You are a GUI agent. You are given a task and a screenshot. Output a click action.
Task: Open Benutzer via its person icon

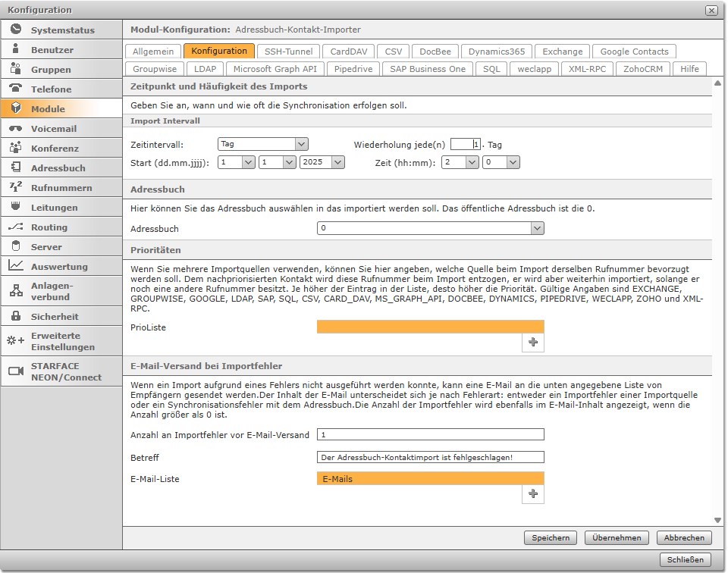pyautogui.click(x=15, y=49)
